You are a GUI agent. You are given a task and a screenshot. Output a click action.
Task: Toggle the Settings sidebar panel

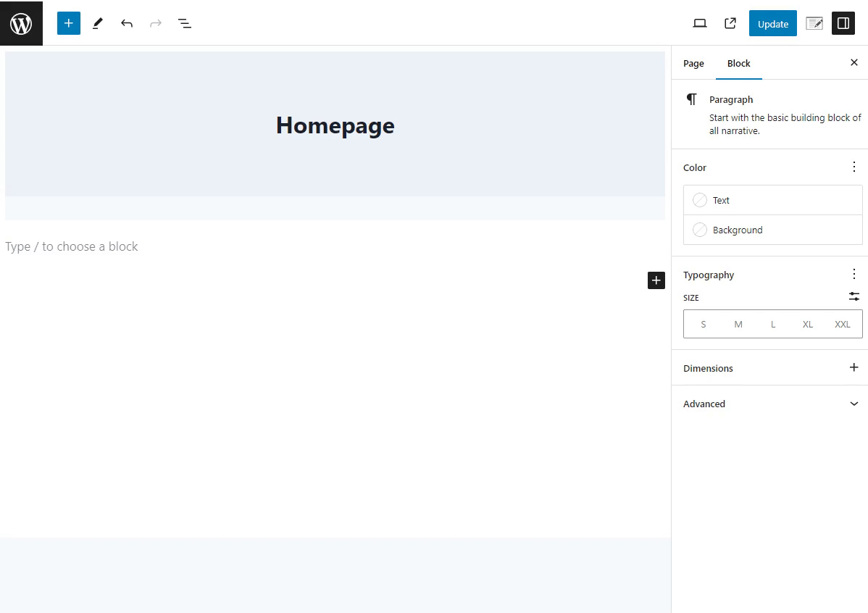coord(843,23)
